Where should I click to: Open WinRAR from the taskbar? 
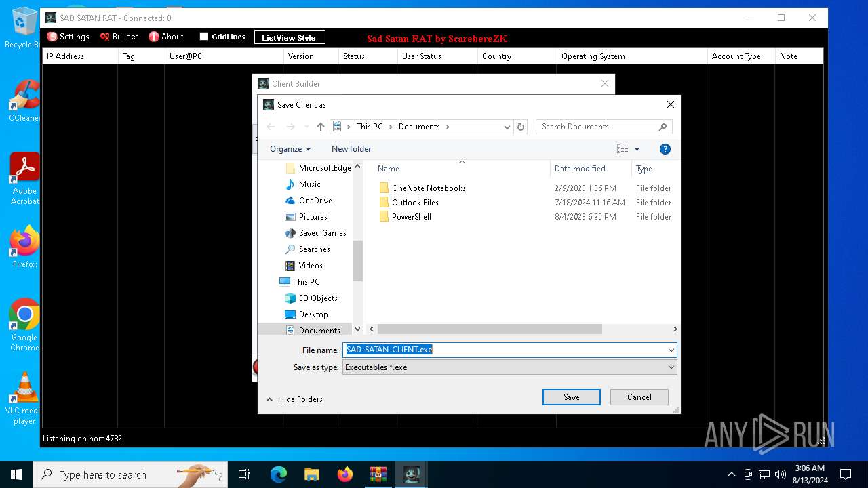coord(378,474)
